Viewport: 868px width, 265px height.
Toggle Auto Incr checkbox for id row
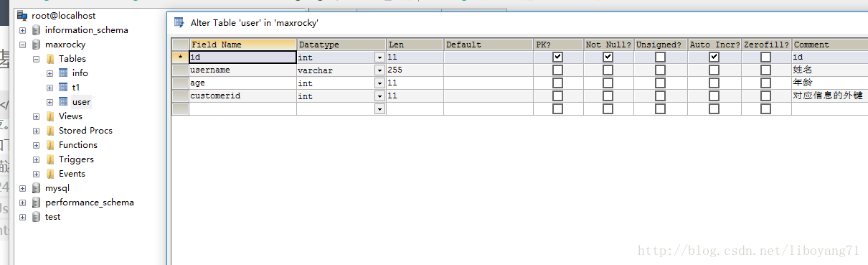tap(714, 57)
